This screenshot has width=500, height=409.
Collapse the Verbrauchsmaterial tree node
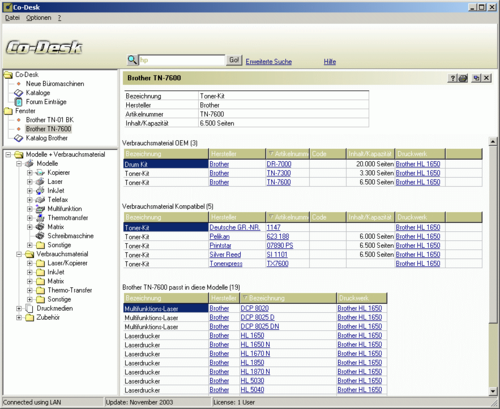coord(19,254)
